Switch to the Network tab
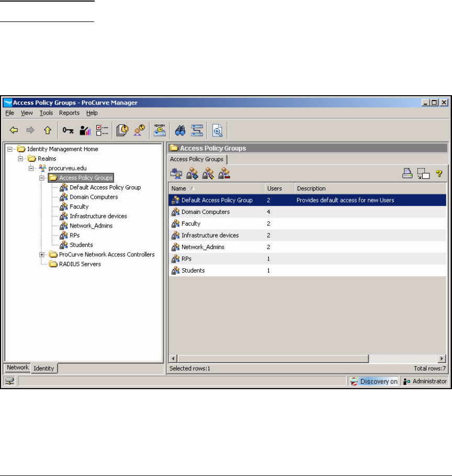The image size is (452, 476). pyautogui.click(x=18, y=367)
